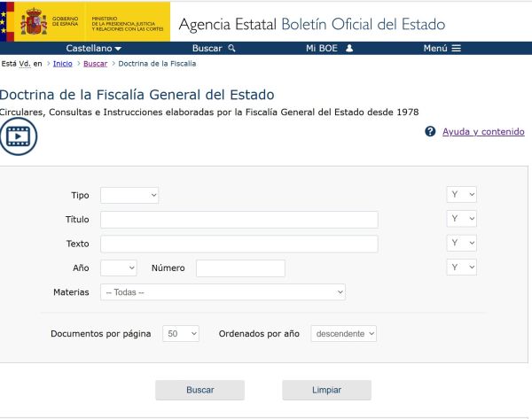Select Buscar in the navigation bar
Image resolution: width=532 pixels, height=419 pixels.
(214, 48)
